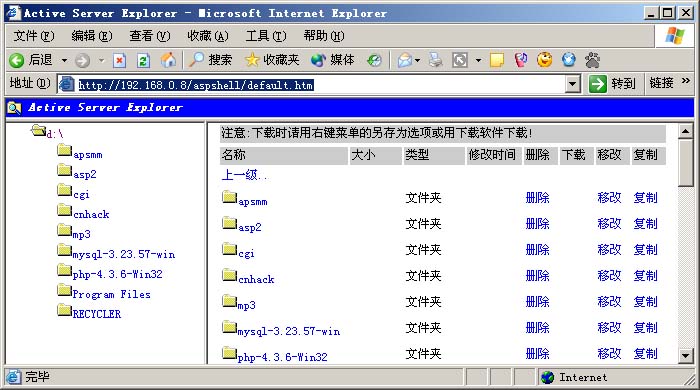
Task: Go to the Home page icon
Action: (168, 60)
